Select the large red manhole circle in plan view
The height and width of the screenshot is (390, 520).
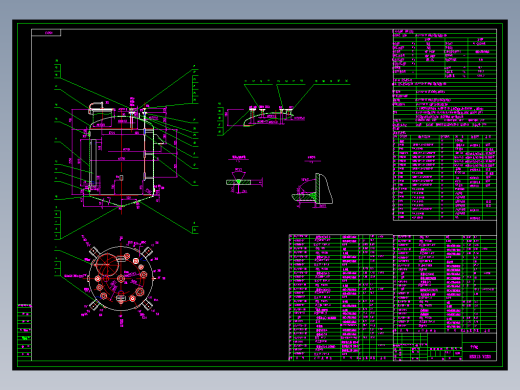(107, 265)
